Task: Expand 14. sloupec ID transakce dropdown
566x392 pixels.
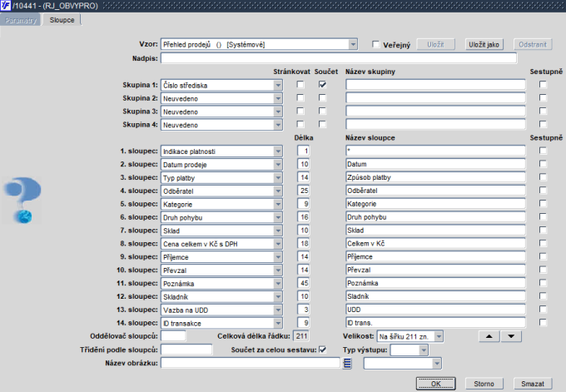Action: point(277,323)
